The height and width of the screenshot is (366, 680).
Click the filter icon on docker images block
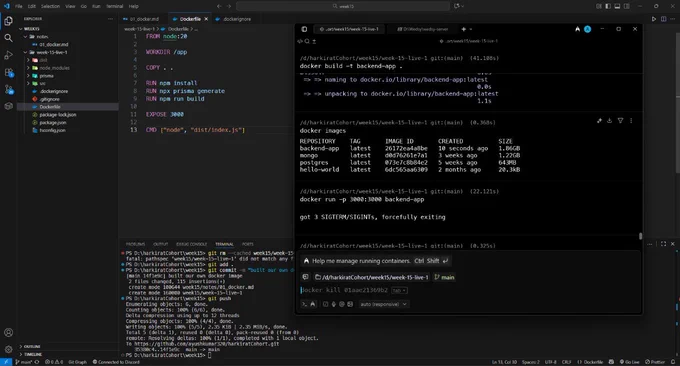[621, 121]
